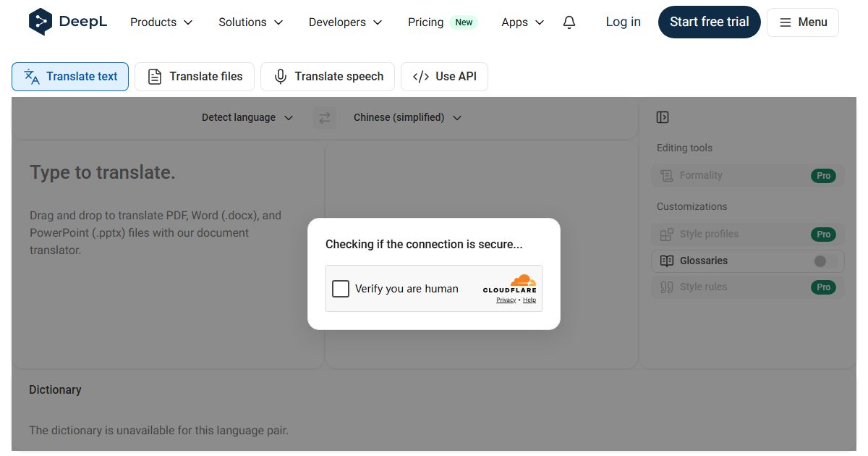Open the Chinese (simplified) target language selector

tap(407, 117)
